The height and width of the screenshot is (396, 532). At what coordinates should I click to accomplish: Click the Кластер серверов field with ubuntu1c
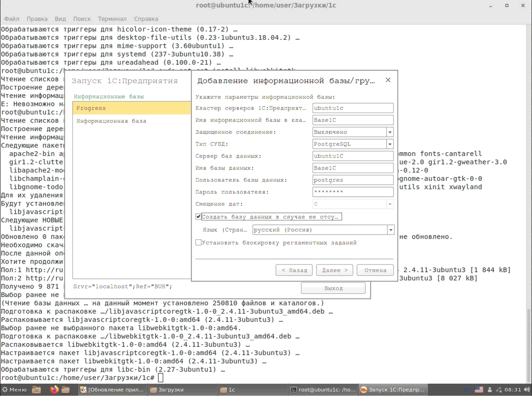point(353,108)
